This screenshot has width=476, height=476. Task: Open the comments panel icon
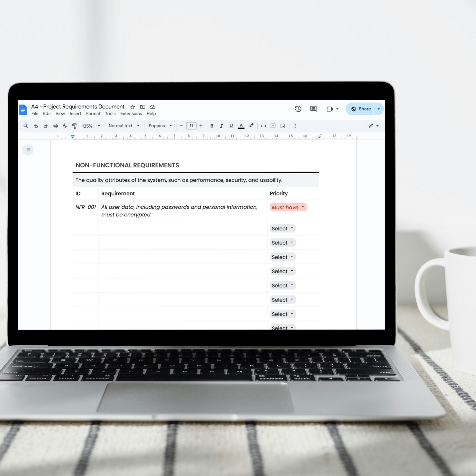[x=313, y=109]
